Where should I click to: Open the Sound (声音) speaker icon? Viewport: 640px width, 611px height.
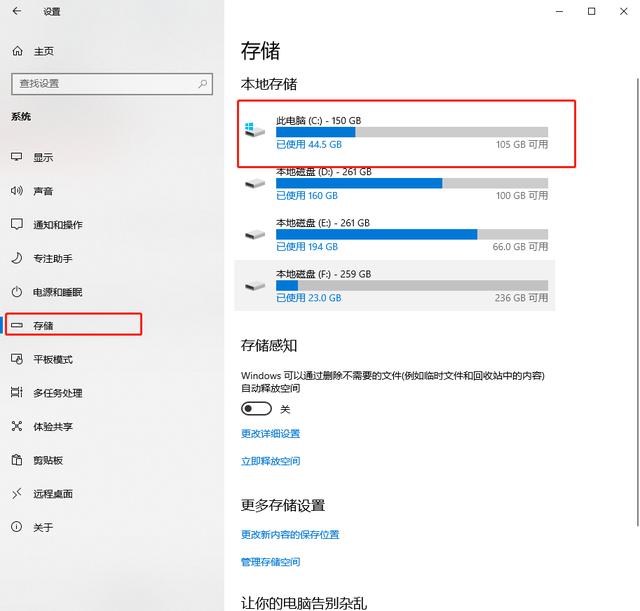pos(17,191)
